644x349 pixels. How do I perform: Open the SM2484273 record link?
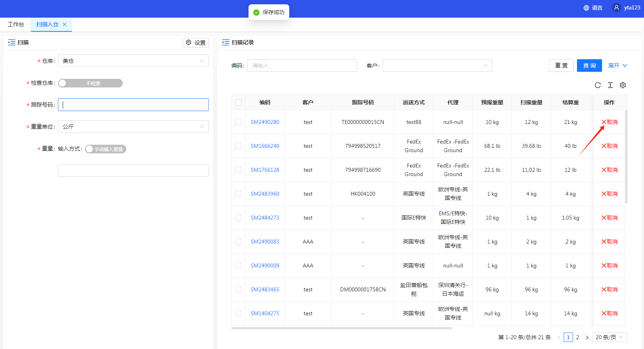[265, 218]
